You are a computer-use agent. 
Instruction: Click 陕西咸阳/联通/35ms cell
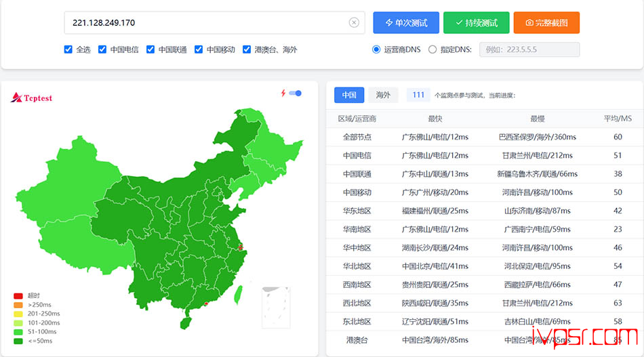coord(435,303)
